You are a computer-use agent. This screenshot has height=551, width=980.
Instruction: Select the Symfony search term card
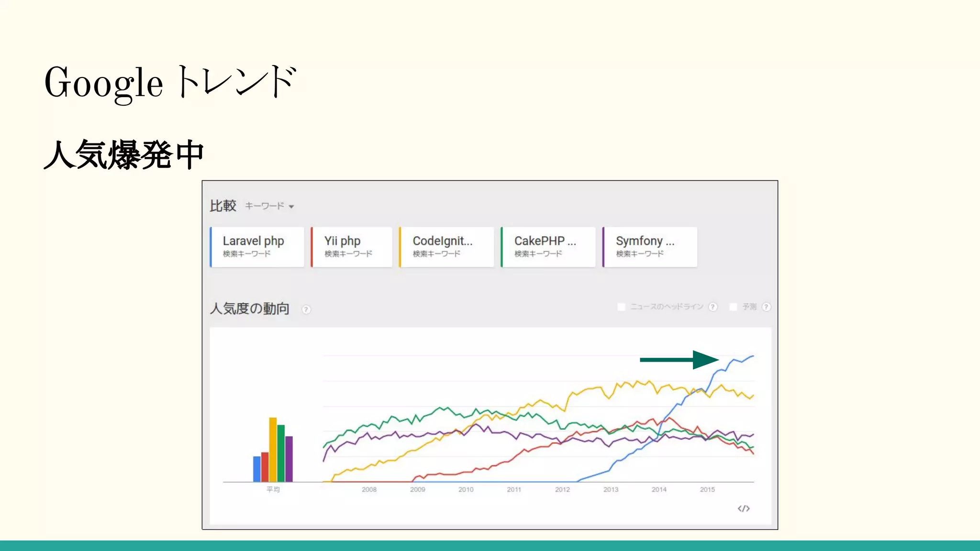[x=650, y=247]
